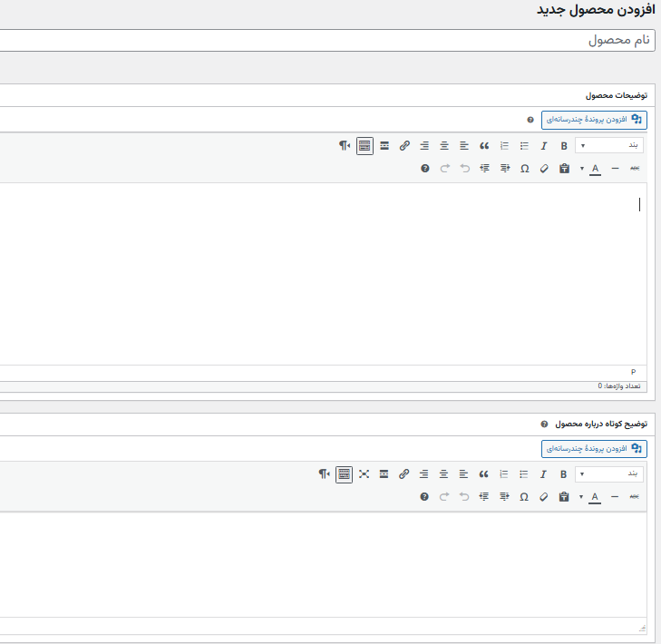This screenshot has width=661, height=644.
Task: Insert horizontal line in short description editor
Action: 615,497
